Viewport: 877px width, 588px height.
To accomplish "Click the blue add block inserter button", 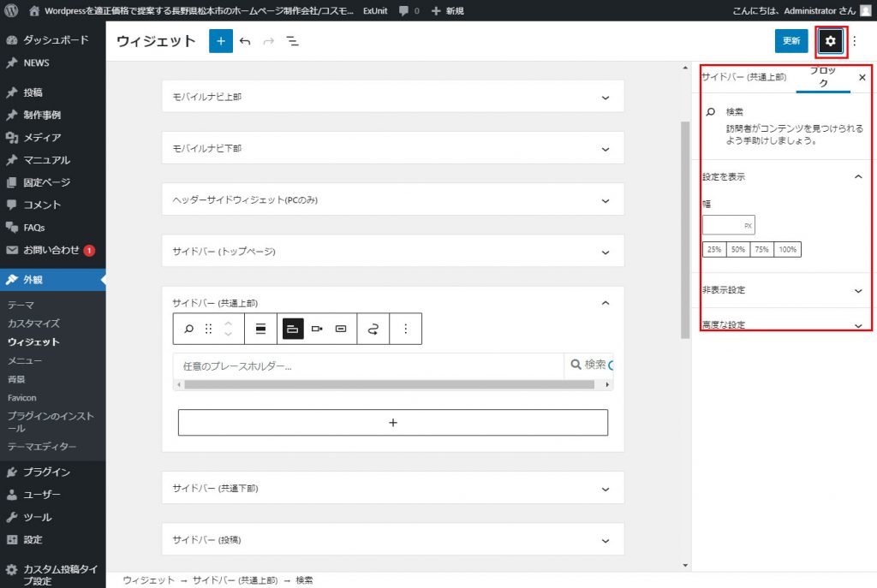I will pos(221,41).
